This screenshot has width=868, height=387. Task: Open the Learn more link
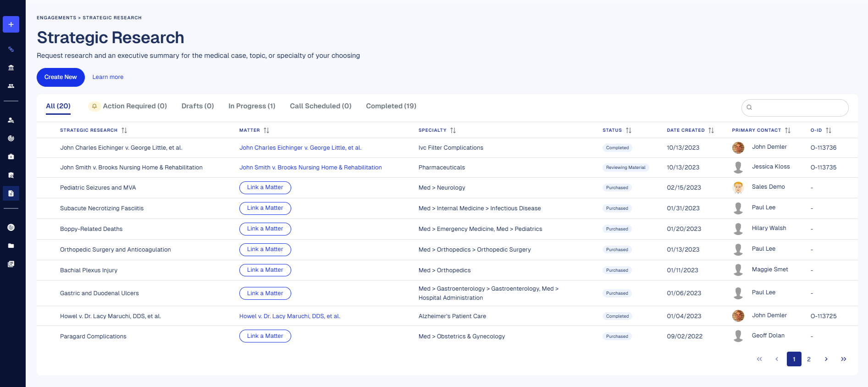point(108,77)
